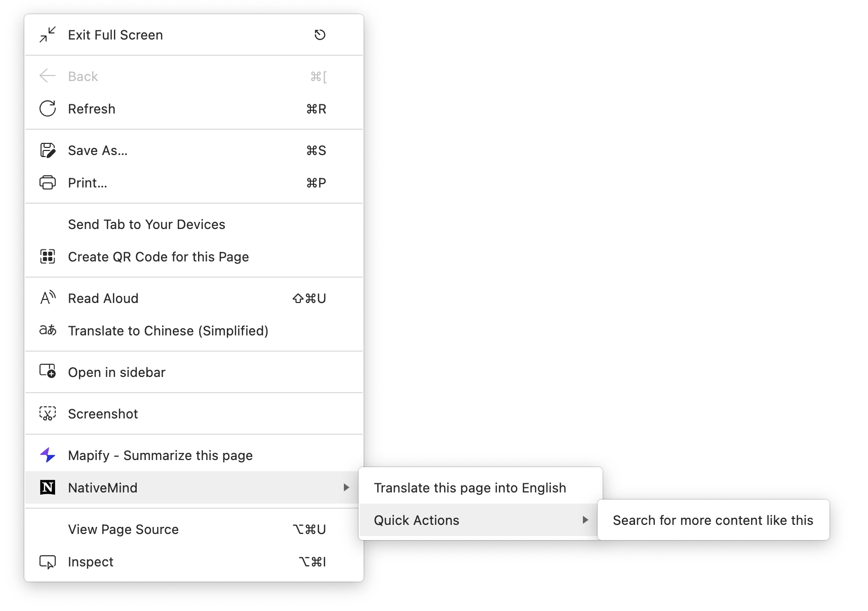The width and height of the screenshot is (868, 611).
Task: Click the ⌥⌘U shortcut beside View Page Source
Action: click(309, 529)
